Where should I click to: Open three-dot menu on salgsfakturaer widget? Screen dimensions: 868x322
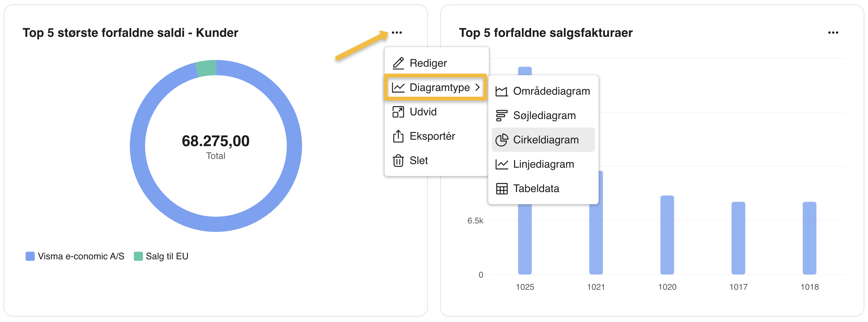coord(833,33)
